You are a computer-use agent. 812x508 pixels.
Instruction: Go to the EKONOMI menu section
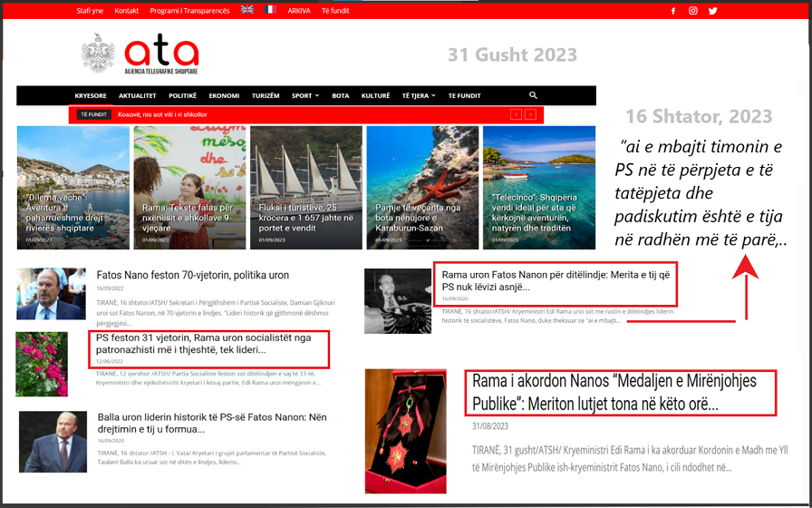coord(224,95)
